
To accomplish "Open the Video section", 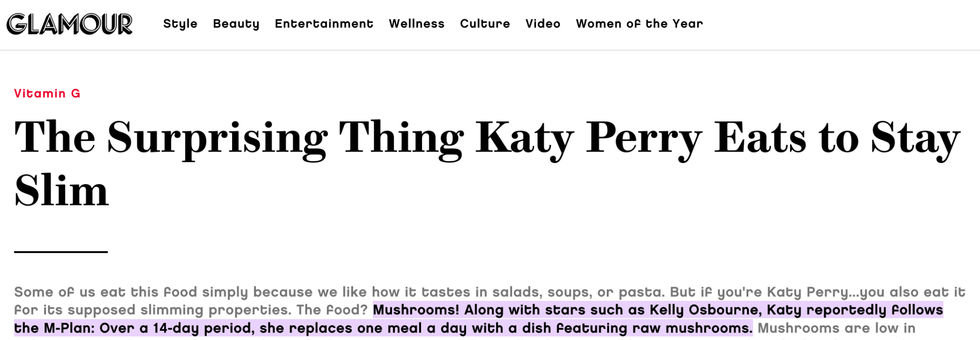I will click(x=543, y=24).
